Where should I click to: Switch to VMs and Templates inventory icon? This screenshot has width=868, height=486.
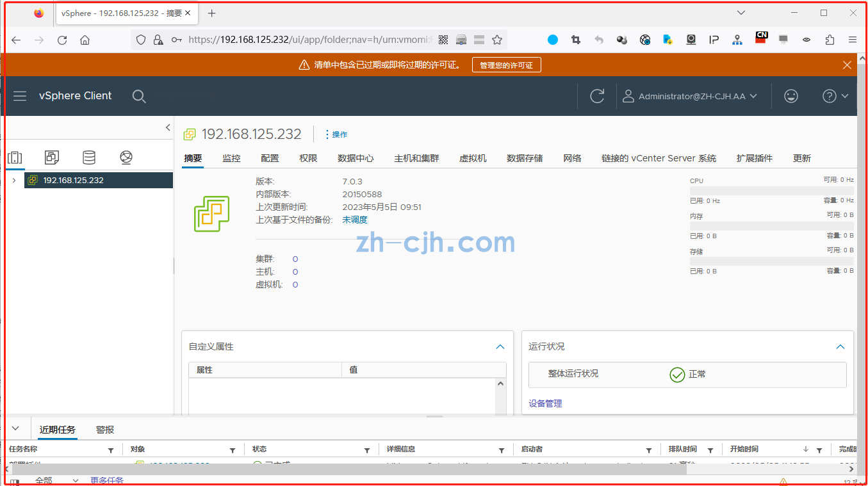point(52,158)
